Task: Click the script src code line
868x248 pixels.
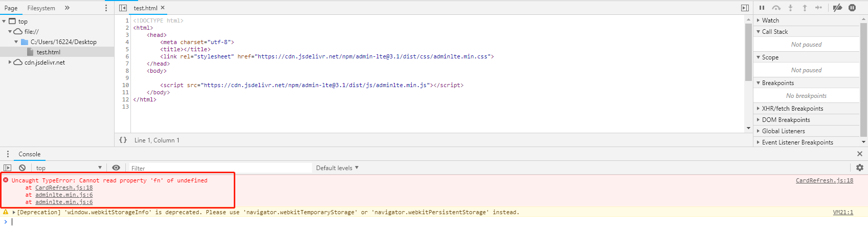Action: 311,86
